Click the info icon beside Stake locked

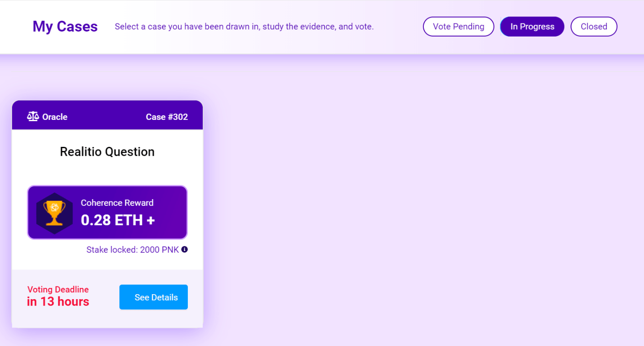pyautogui.click(x=184, y=249)
